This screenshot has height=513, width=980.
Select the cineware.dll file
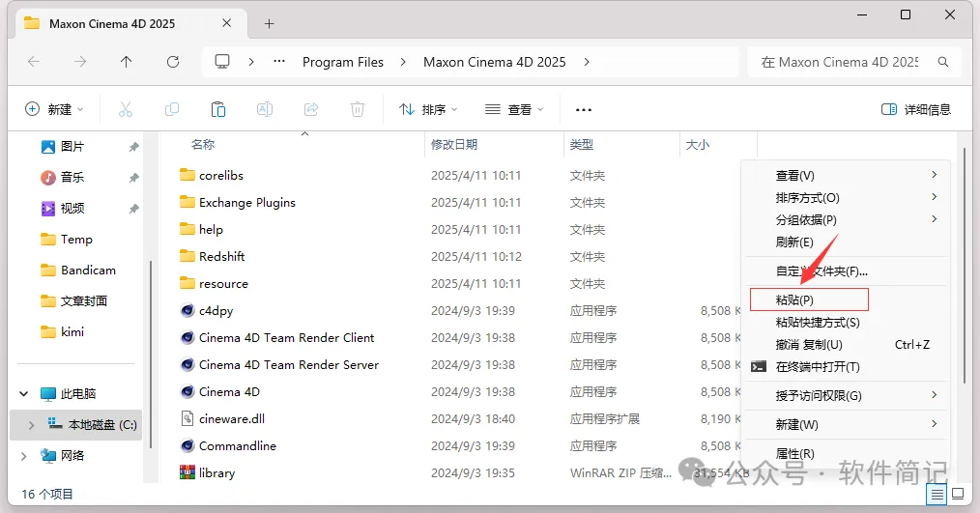(222, 418)
